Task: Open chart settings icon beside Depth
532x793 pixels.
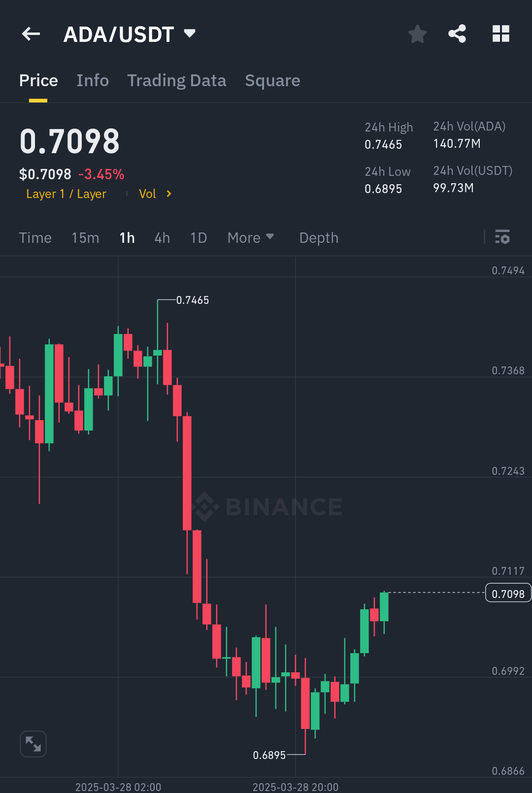Action: click(x=503, y=237)
